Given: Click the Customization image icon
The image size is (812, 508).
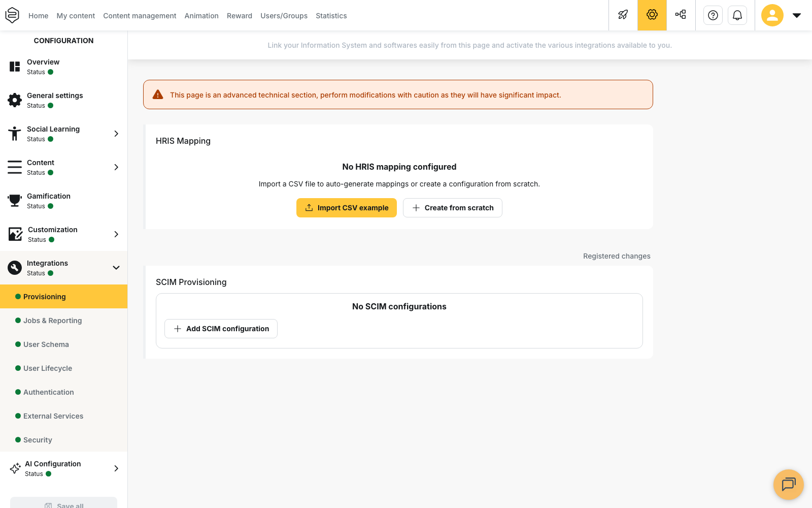Looking at the screenshot, I should (15, 234).
